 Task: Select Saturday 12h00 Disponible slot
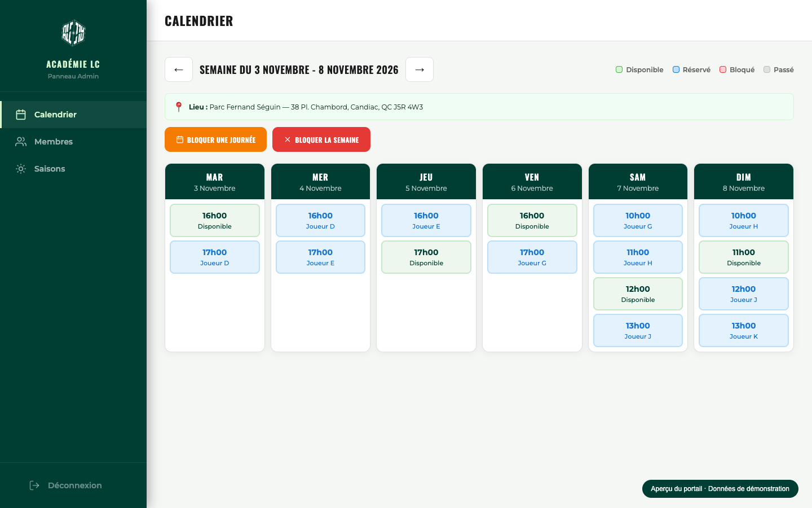pyautogui.click(x=638, y=294)
